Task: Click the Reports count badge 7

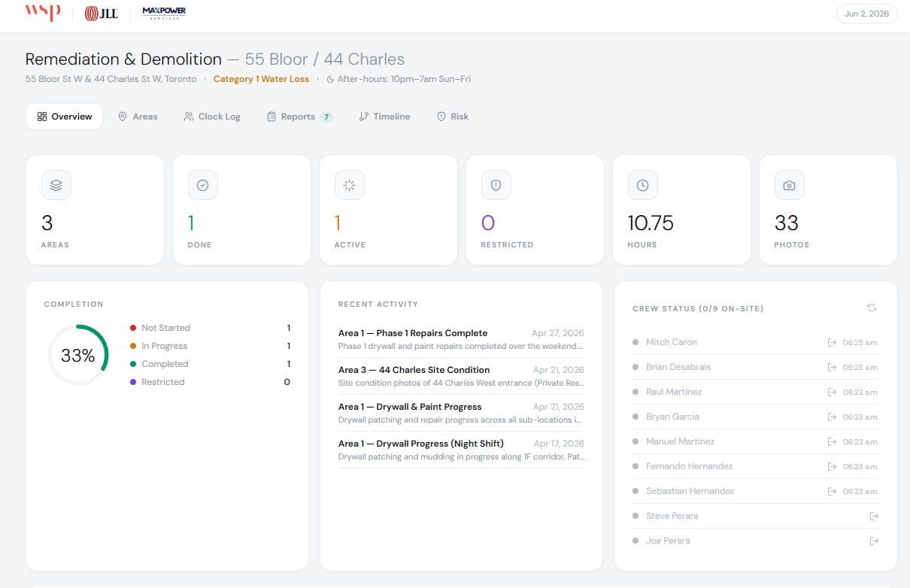Action: pyautogui.click(x=326, y=117)
